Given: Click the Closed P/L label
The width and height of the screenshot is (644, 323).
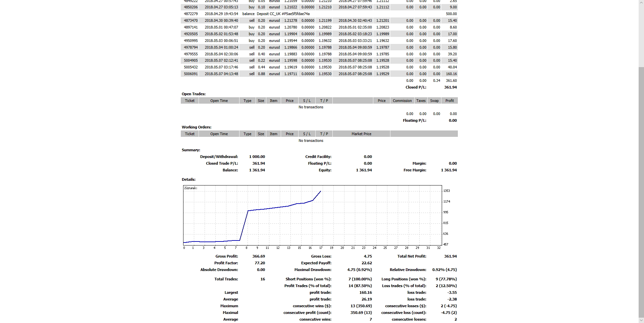Looking at the screenshot, I should point(416,87).
